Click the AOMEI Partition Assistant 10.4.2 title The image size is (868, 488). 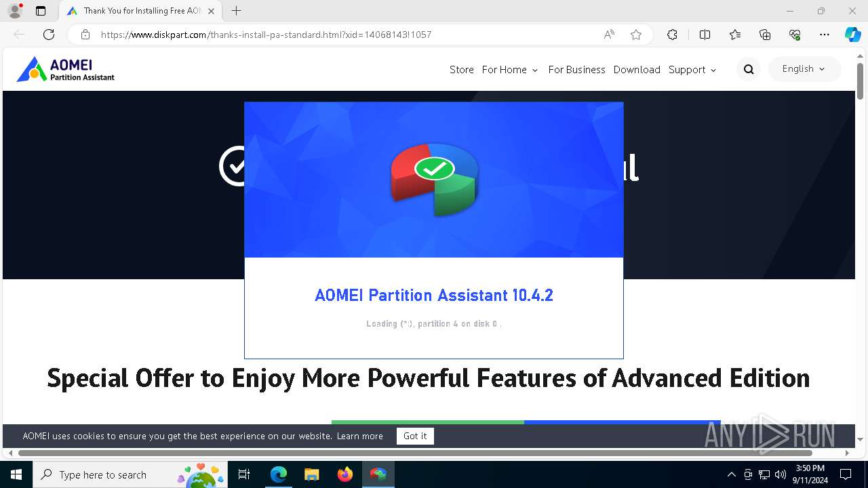(434, 296)
